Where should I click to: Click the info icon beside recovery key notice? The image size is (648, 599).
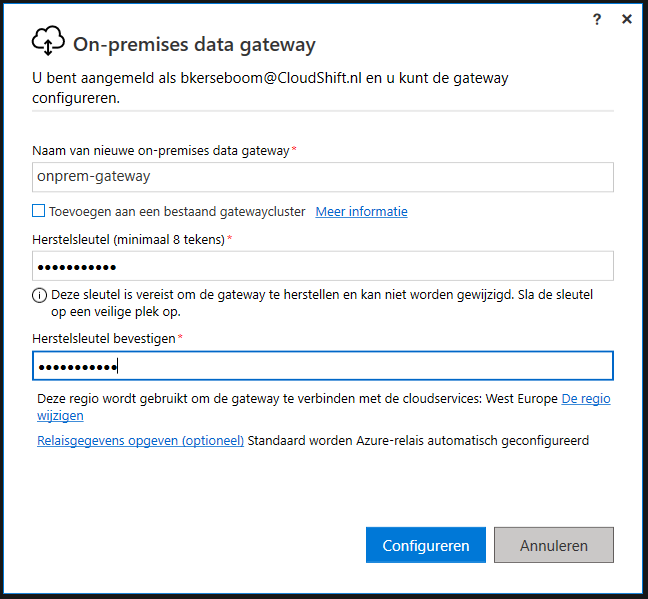coord(39,295)
